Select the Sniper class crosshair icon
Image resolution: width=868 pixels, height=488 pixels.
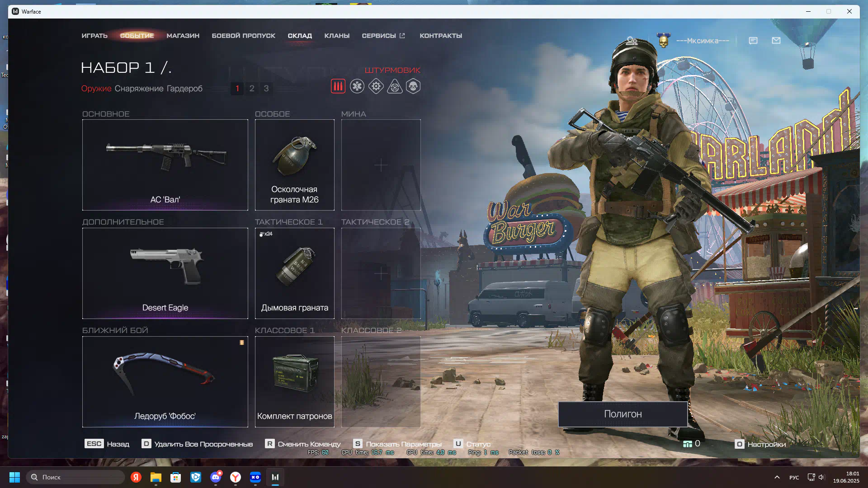(x=395, y=86)
